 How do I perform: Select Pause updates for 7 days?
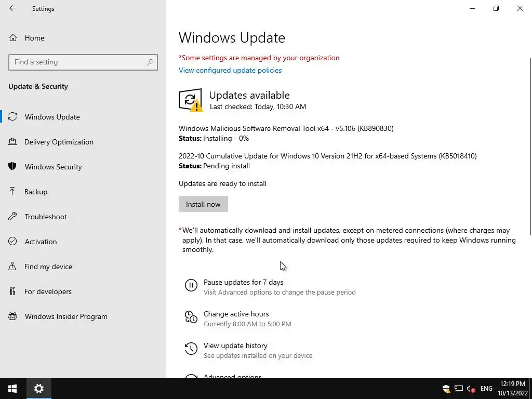243,282
